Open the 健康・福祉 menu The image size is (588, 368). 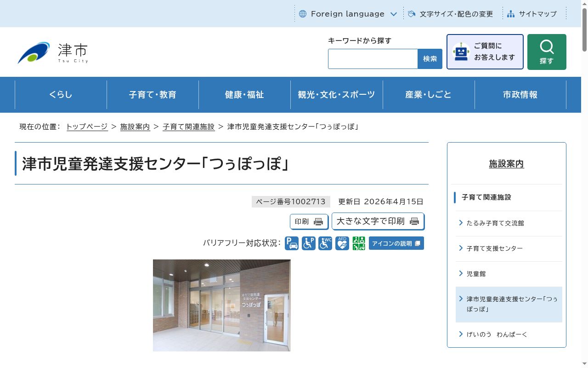[x=244, y=95]
